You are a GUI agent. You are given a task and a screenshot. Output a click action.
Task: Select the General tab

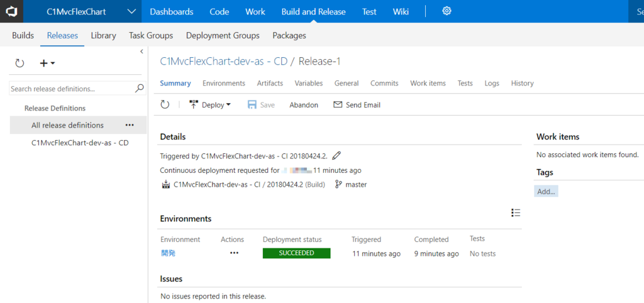[x=347, y=83]
